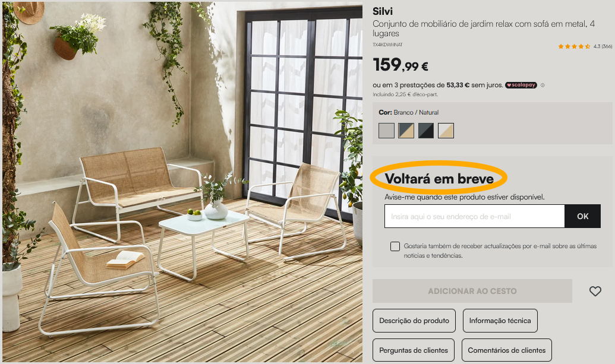Click the scalapay info icon
Viewport: 615px width, 364px height.
tap(543, 85)
